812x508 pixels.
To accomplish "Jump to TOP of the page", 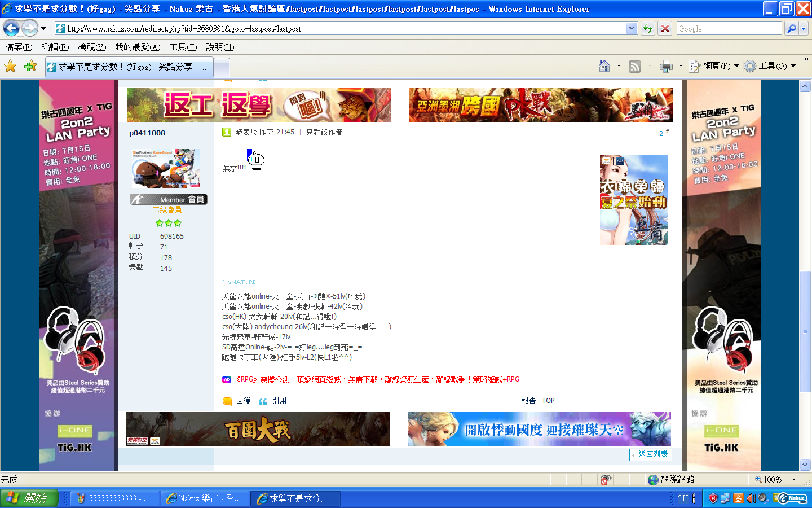I will pos(548,401).
